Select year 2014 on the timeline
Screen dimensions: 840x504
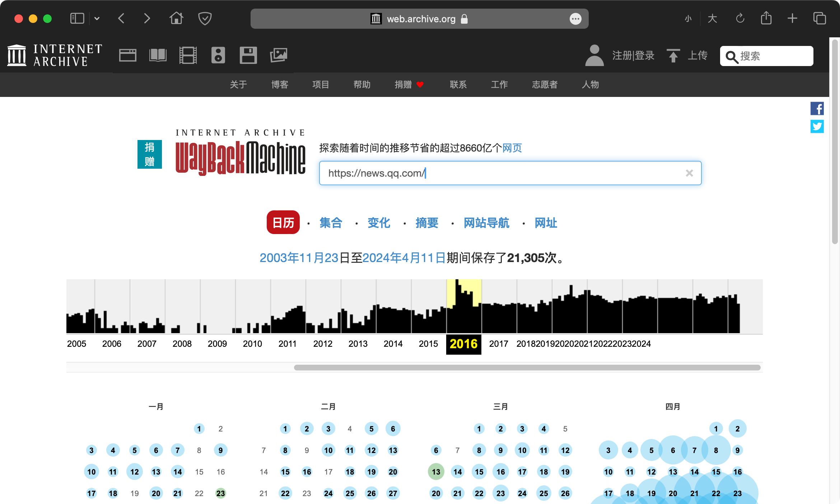(393, 344)
